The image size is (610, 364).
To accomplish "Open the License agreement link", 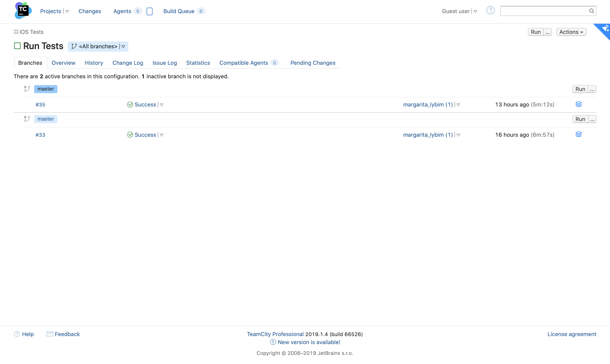I will click(571, 334).
